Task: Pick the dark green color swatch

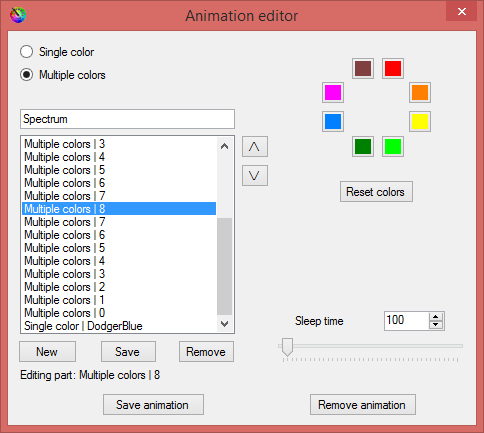Action: 363,147
